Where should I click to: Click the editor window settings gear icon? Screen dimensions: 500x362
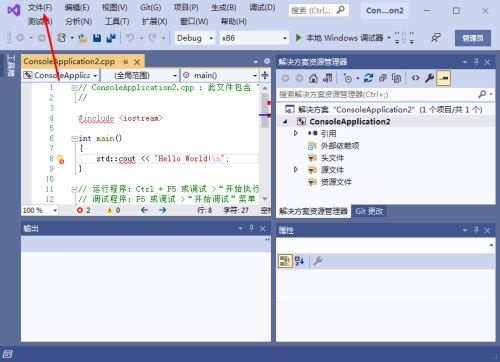(x=267, y=61)
